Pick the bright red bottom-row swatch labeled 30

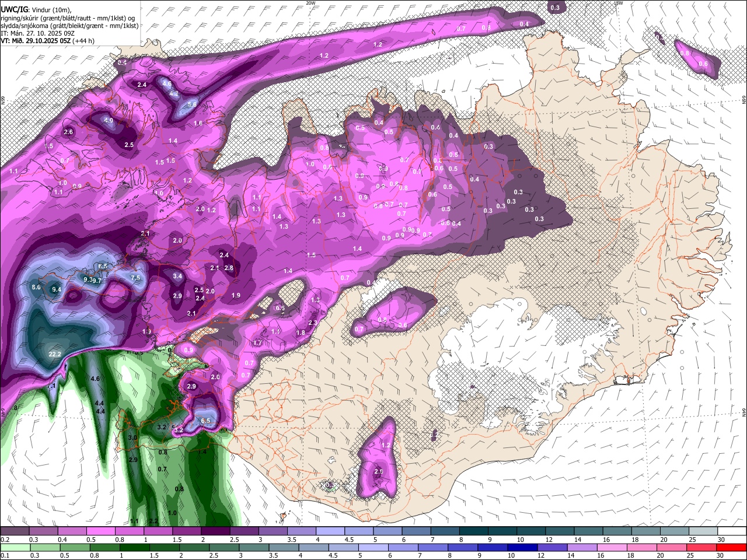[732, 547]
